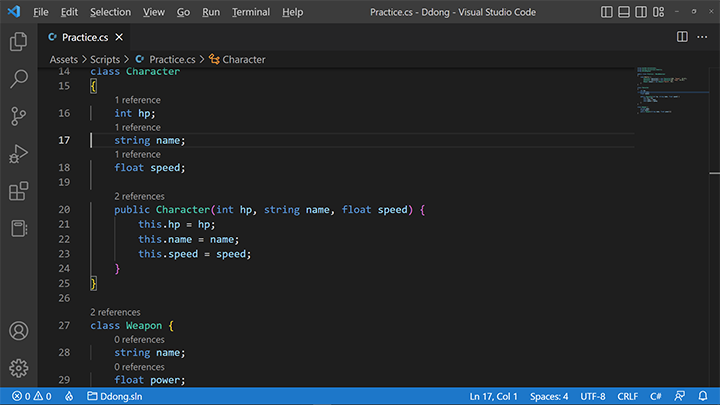Toggle the secondary side bar layout button

[641, 12]
